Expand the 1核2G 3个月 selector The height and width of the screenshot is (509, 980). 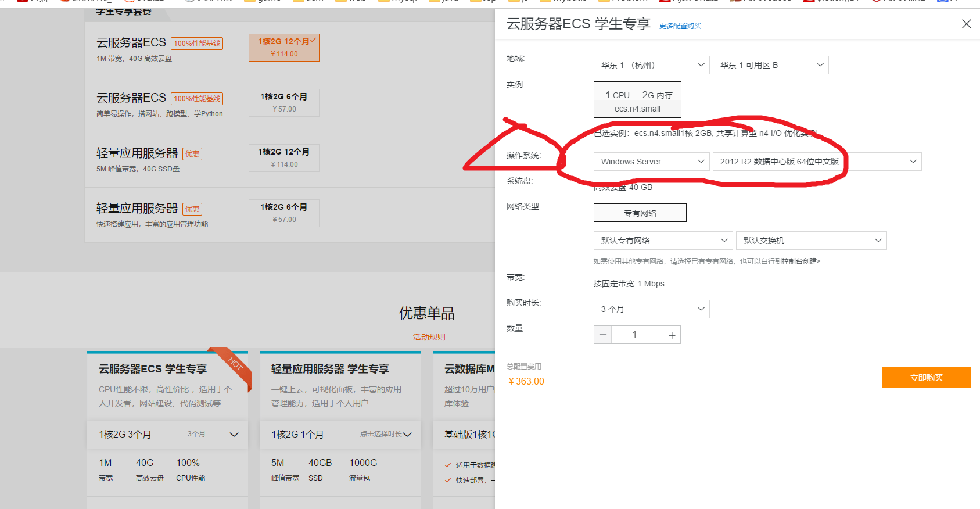167,435
